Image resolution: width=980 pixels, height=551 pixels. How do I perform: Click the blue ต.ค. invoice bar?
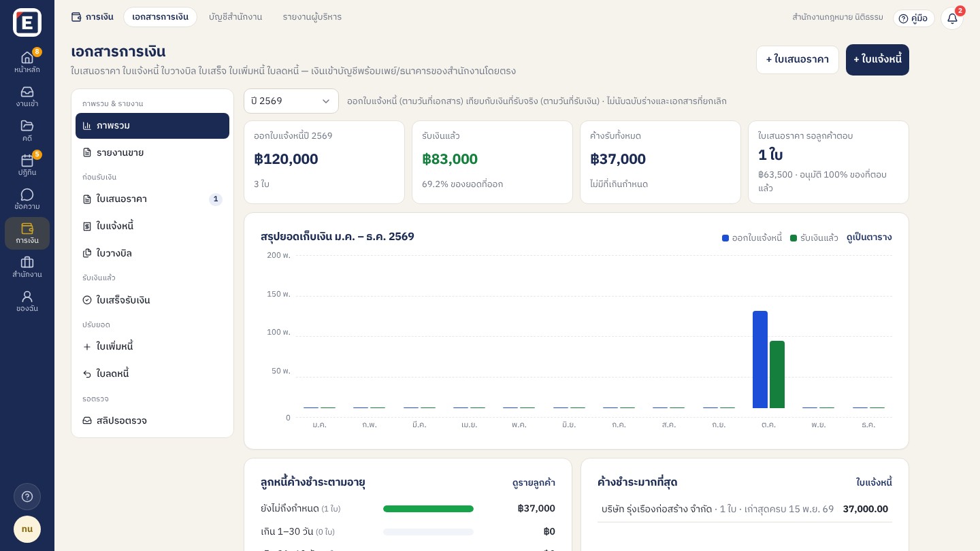pos(760,359)
